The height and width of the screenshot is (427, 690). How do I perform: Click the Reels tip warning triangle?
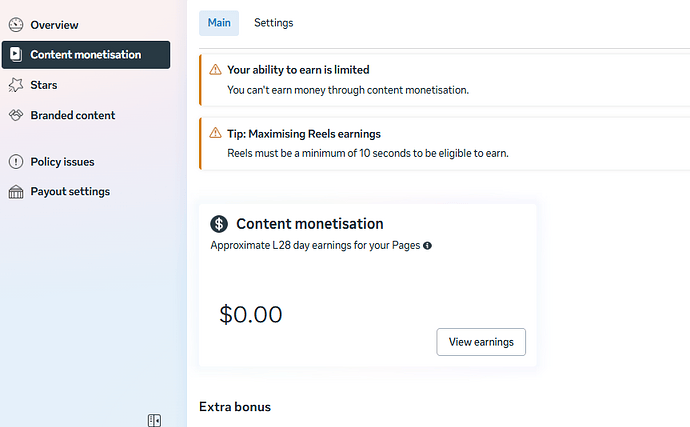[x=215, y=133]
